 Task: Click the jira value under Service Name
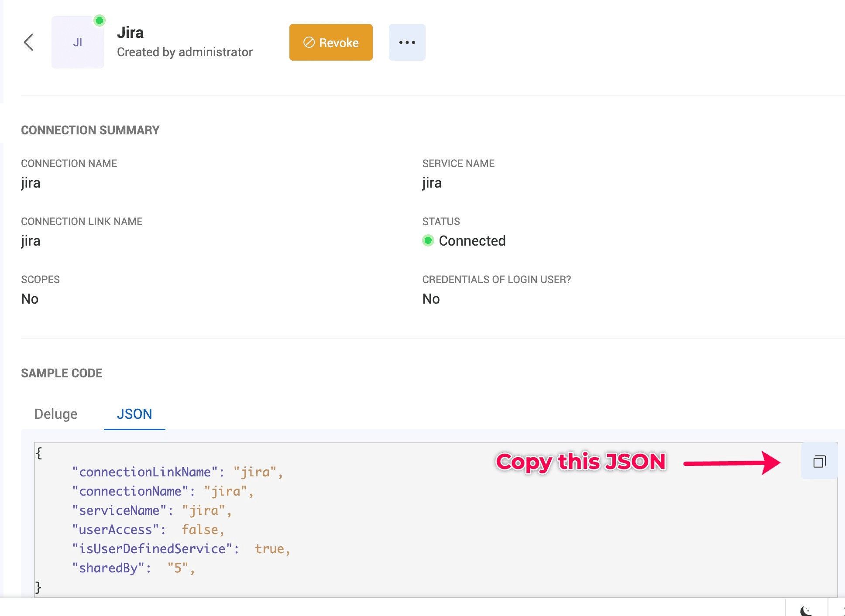tap(432, 183)
